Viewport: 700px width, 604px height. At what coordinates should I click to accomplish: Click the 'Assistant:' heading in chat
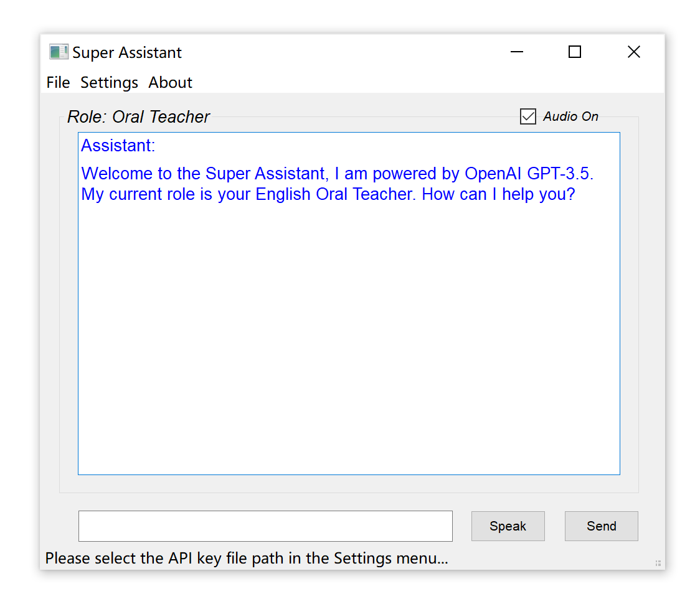[118, 146]
